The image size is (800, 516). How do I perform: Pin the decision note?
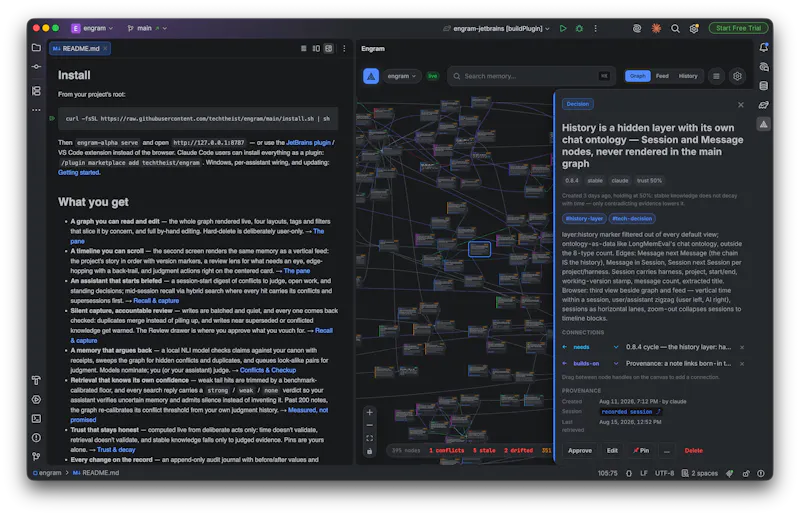(641, 451)
